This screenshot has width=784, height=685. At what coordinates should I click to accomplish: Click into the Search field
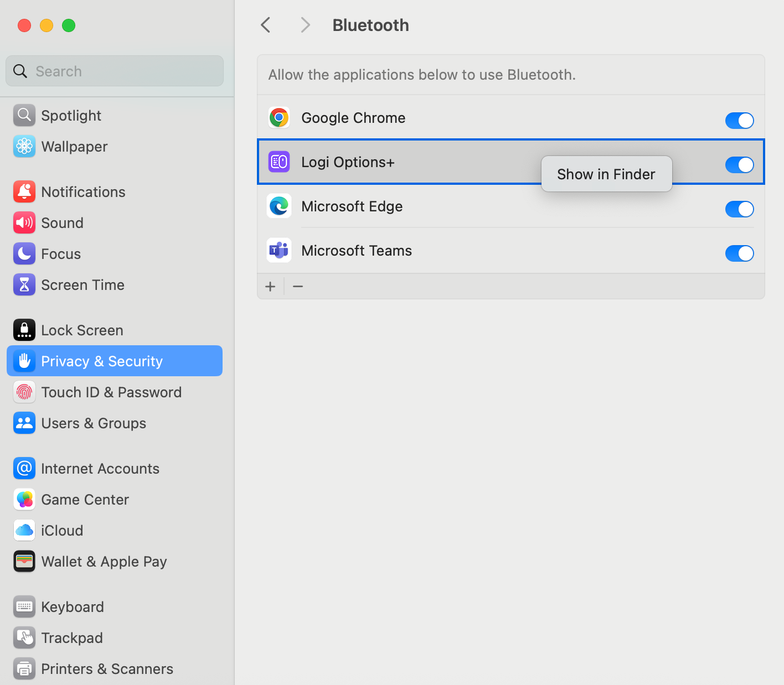[x=115, y=71]
